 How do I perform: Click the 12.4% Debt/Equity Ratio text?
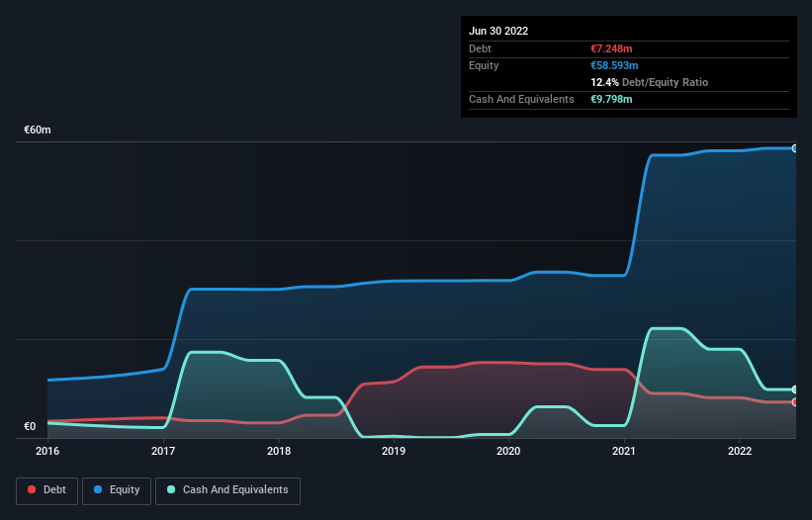tap(650, 82)
